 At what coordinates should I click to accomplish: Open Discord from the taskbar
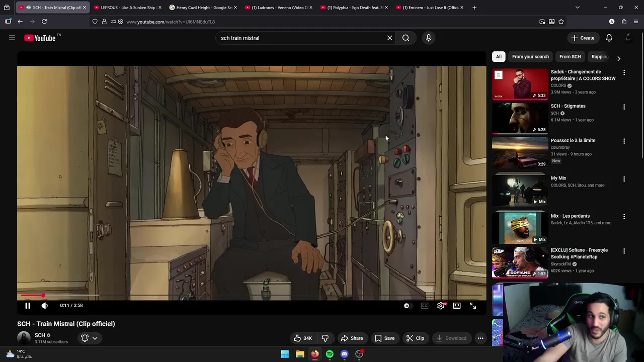[344, 354]
